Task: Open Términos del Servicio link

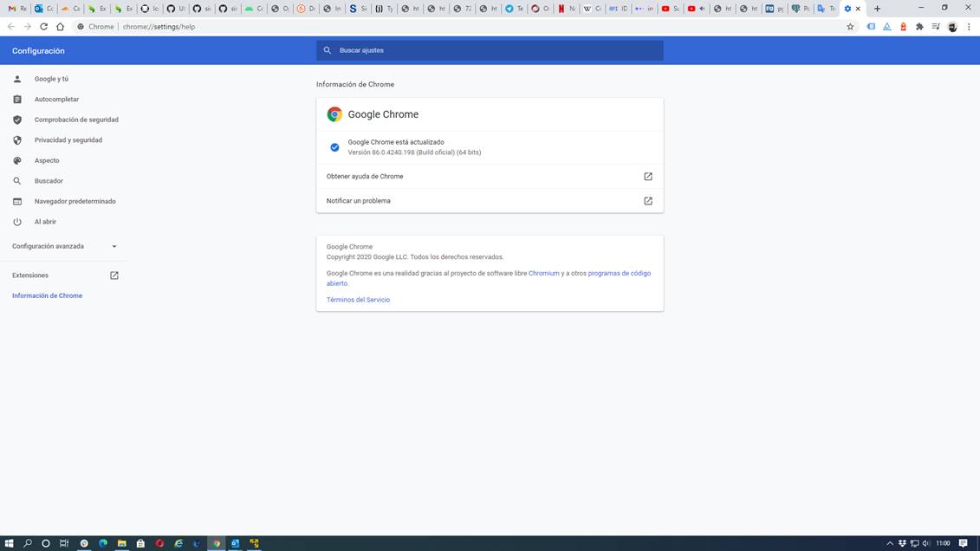Action: tap(358, 300)
